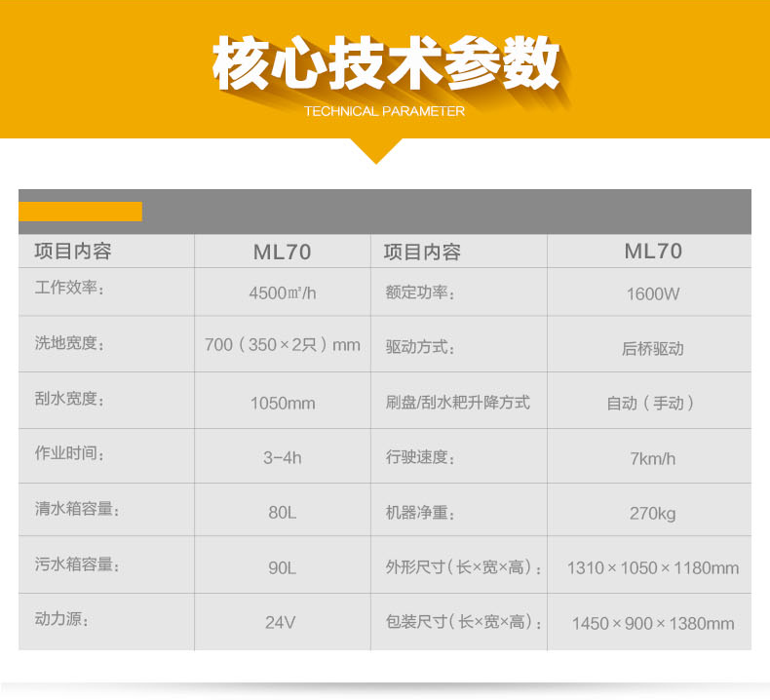770x700 pixels.
Task: Click the 作业时间 row label
Action: [69, 454]
